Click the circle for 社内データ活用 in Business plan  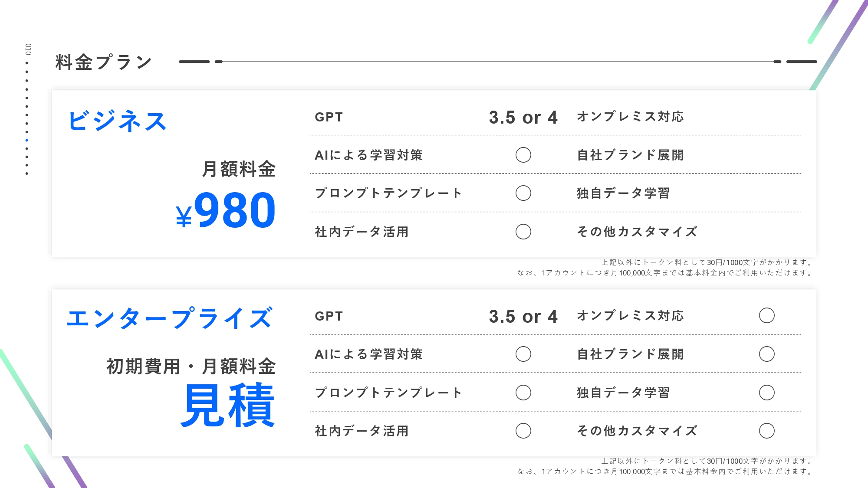pos(523,232)
